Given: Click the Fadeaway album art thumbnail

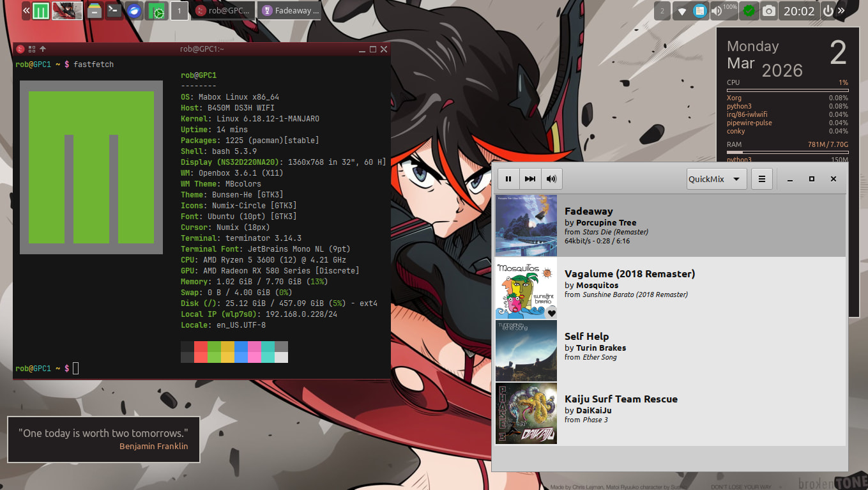Looking at the screenshot, I should 526,226.
